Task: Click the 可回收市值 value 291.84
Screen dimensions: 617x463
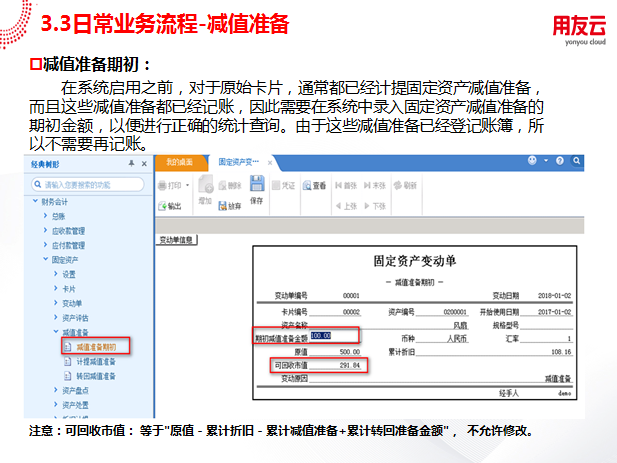Action: tap(350, 365)
